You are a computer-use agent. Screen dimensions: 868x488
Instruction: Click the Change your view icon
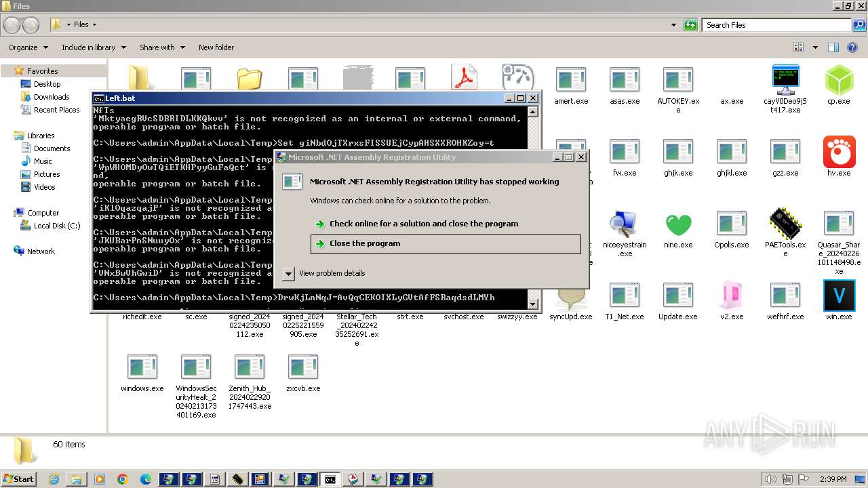798,47
